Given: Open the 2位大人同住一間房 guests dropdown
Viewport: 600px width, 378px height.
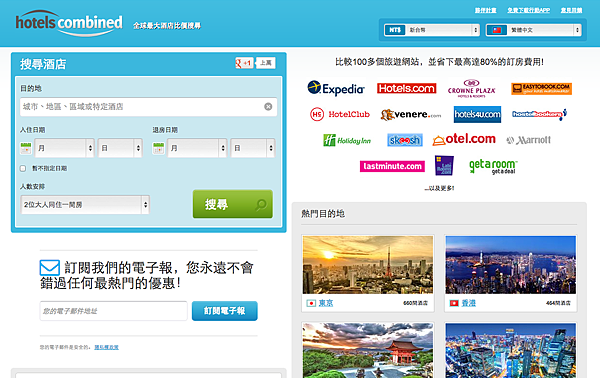Looking at the screenshot, I should pos(85,205).
